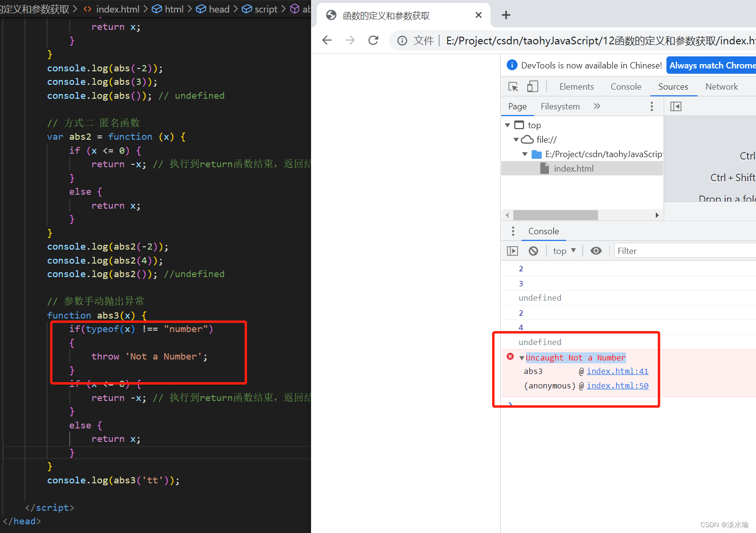Click 'Not a Number' string in editor

[164, 357]
